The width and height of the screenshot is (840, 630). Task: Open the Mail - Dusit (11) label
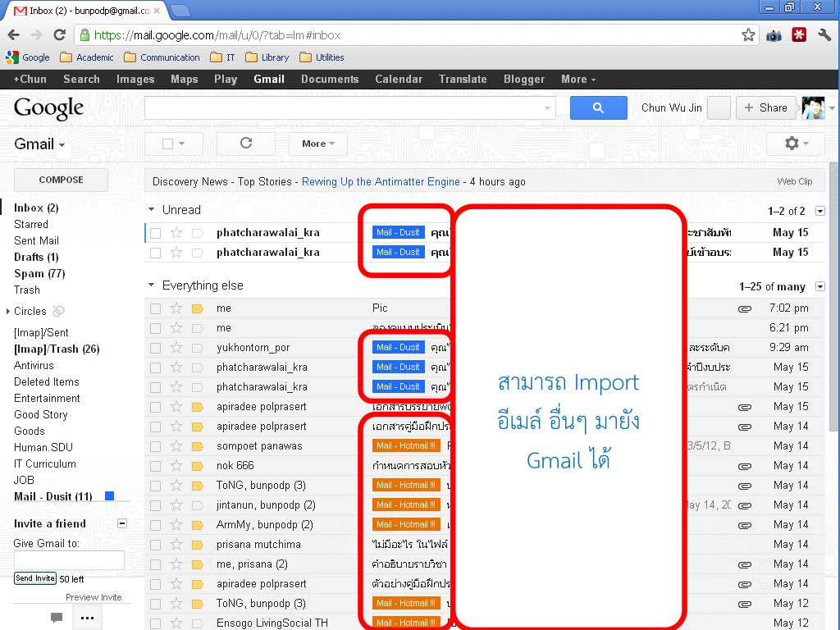(x=53, y=496)
